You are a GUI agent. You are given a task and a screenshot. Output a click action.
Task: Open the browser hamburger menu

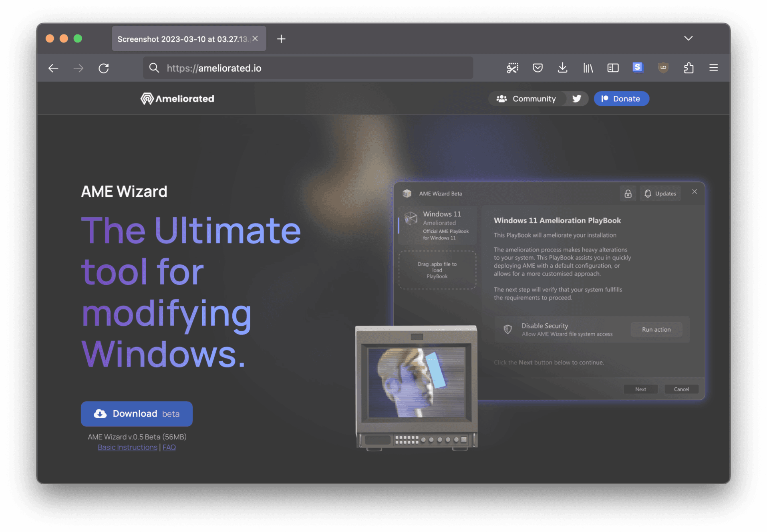point(713,68)
